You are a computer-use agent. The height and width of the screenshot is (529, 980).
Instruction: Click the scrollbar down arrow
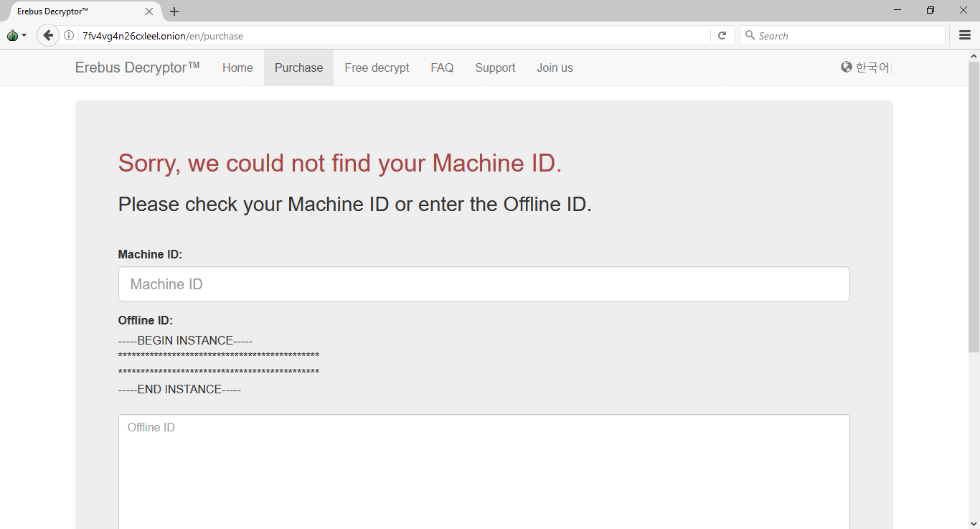pyautogui.click(x=974, y=523)
